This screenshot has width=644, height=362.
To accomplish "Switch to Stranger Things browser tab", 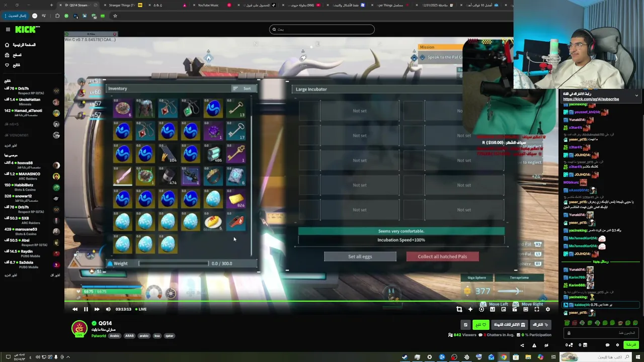I will (x=121, y=5).
